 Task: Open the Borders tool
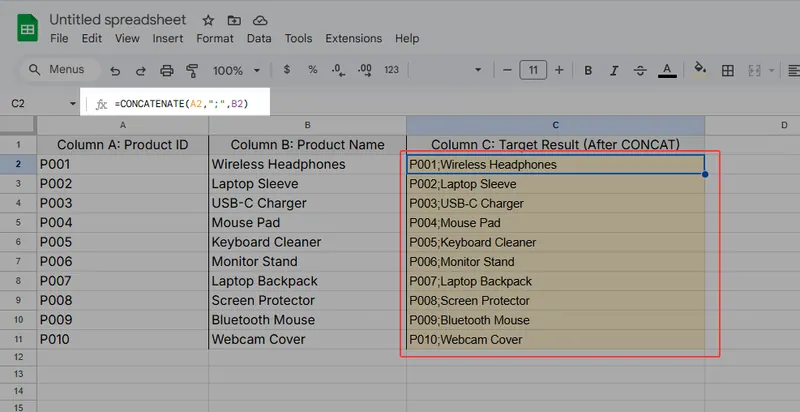point(728,70)
